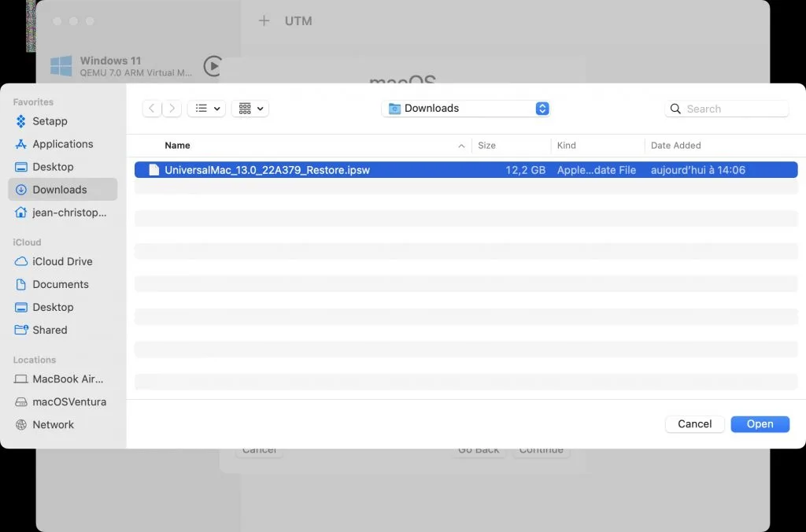Viewport: 806px width, 532px height.
Task: Sort files by the Name column
Action: click(177, 146)
